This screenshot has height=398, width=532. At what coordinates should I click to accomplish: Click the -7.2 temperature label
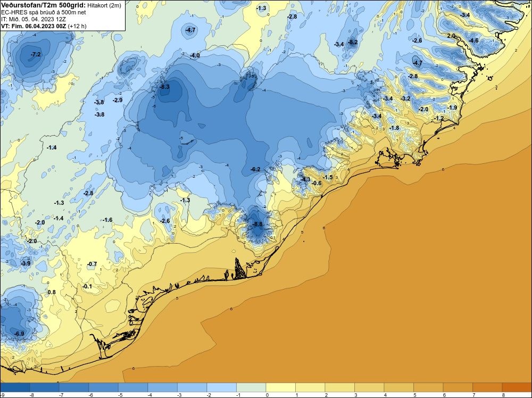(36, 54)
